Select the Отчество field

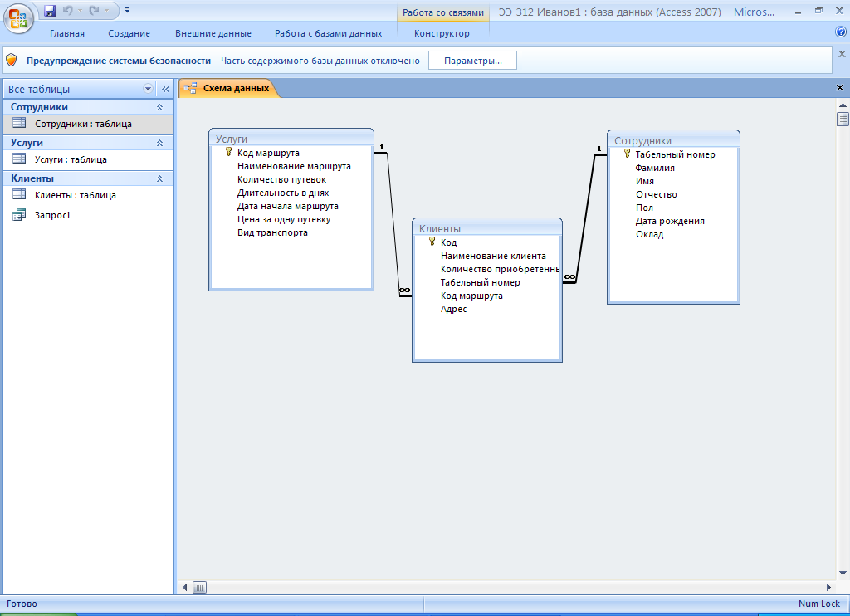[656, 194]
